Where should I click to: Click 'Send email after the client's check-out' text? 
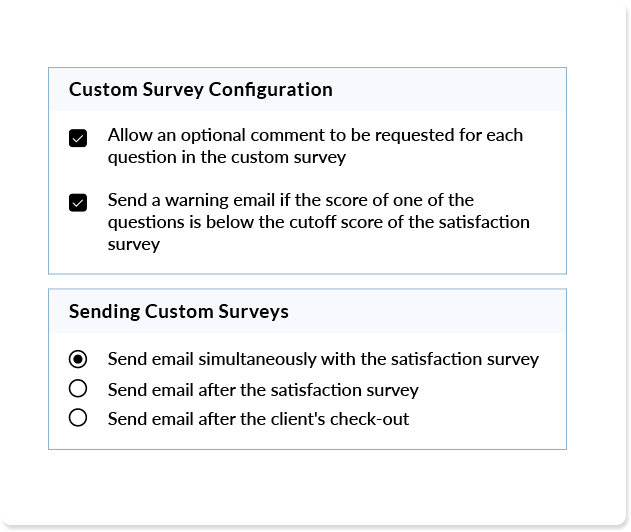tap(258, 419)
